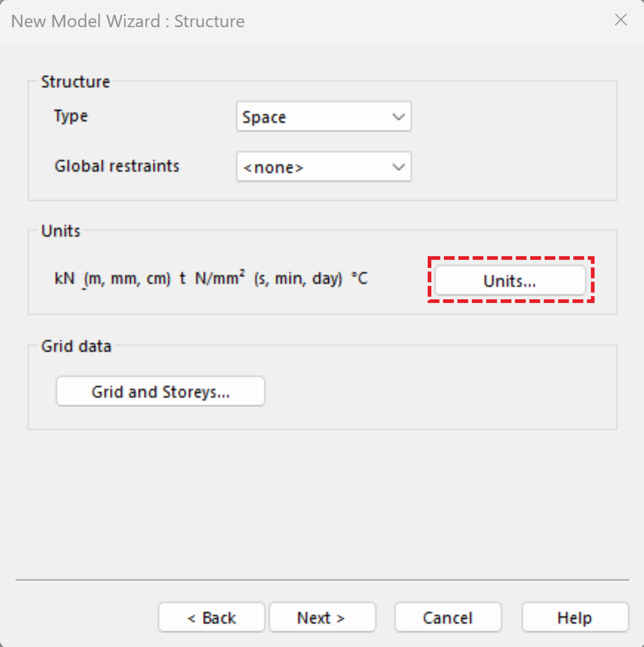This screenshot has height=647, width=644.
Task: Click the Grid data group heading
Action: [76, 346]
